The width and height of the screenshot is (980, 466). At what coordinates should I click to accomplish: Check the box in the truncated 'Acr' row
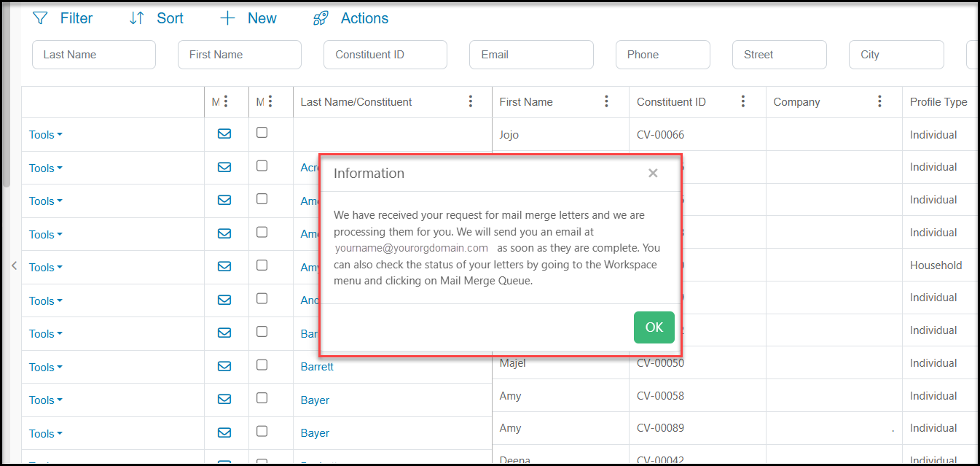262,166
